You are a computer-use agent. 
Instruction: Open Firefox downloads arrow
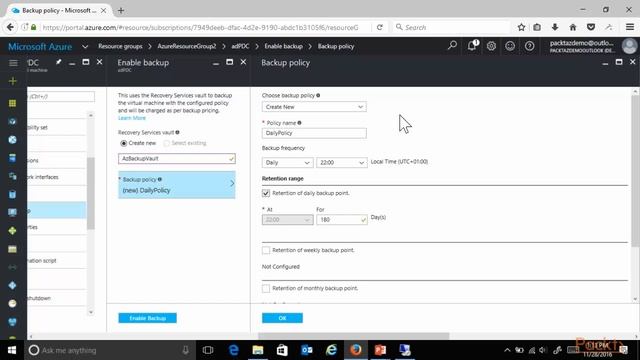555,27
